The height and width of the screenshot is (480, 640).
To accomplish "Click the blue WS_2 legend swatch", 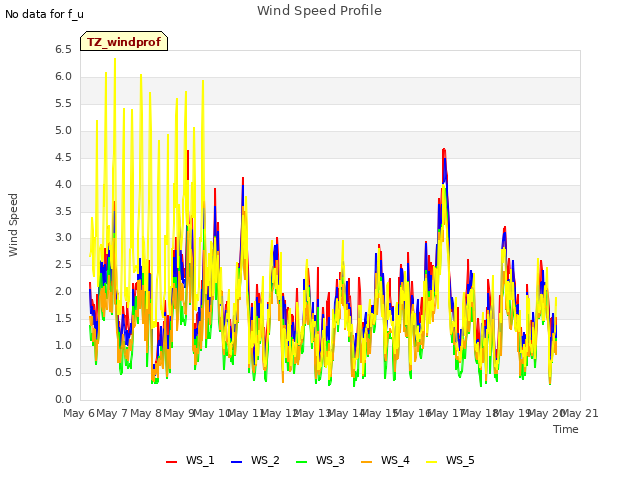I will 236,461.
